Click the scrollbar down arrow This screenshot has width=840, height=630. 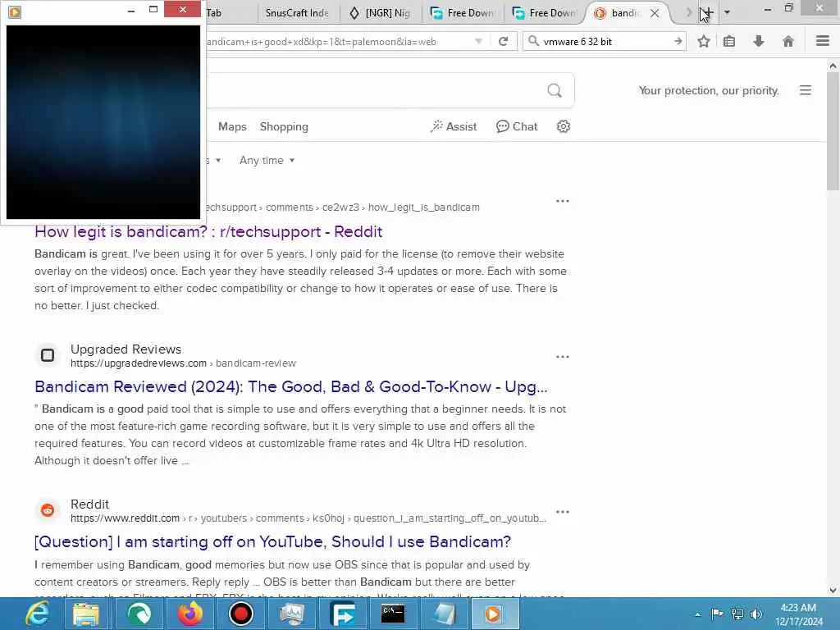[833, 590]
